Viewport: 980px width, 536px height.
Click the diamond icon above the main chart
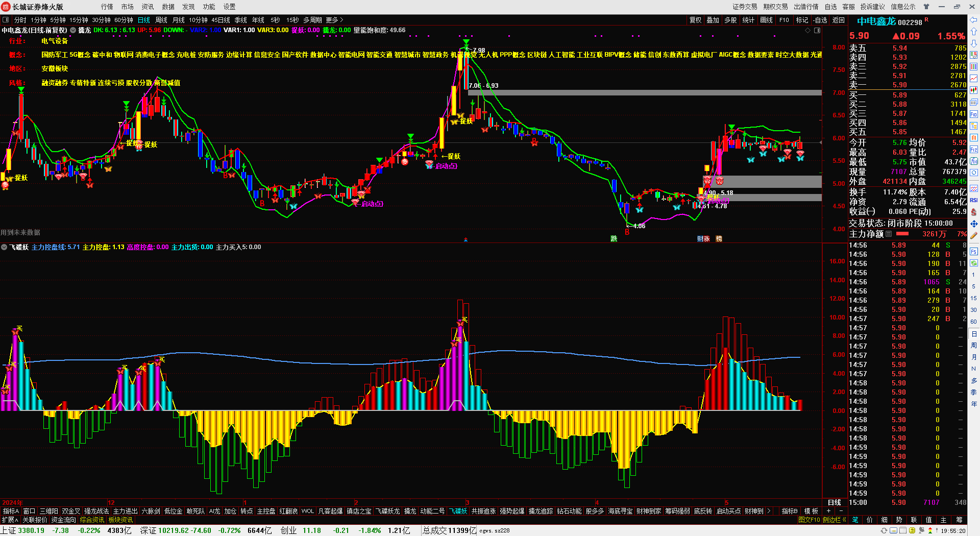808,31
